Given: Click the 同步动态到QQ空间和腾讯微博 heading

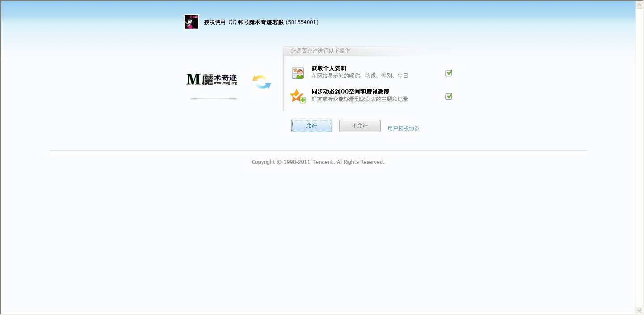Looking at the screenshot, I should click(350, 92).
